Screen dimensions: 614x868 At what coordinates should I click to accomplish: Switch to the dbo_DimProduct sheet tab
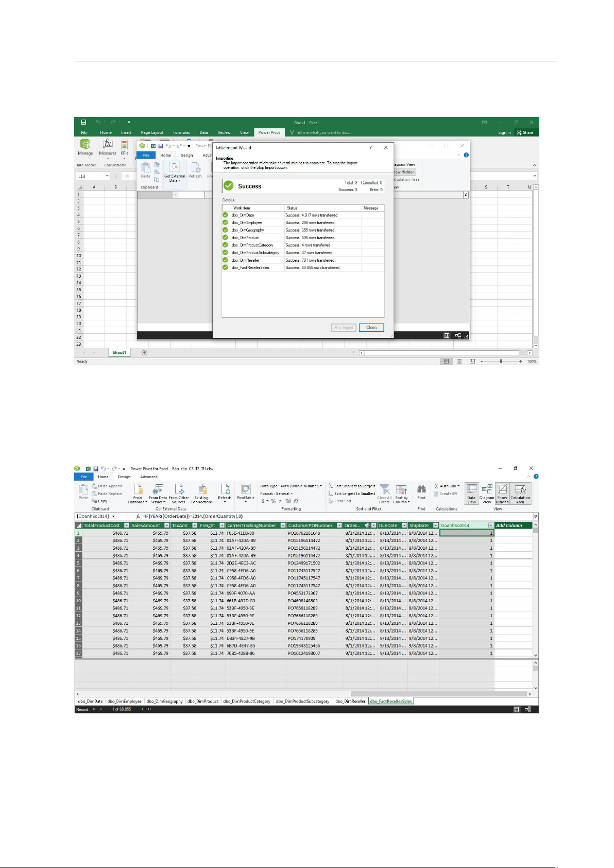[203, 701]
